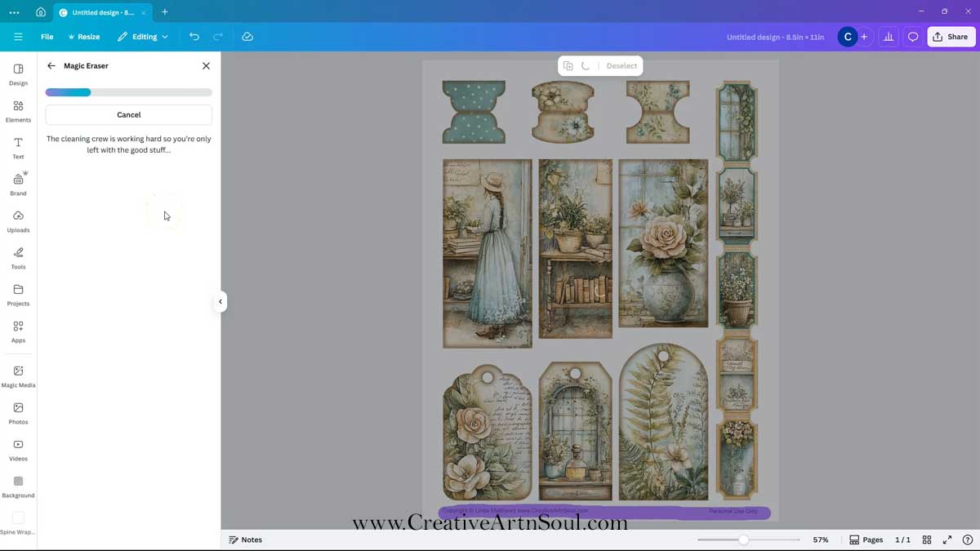
Task: Open the Magic Media panel
Action: pos(18,376)
